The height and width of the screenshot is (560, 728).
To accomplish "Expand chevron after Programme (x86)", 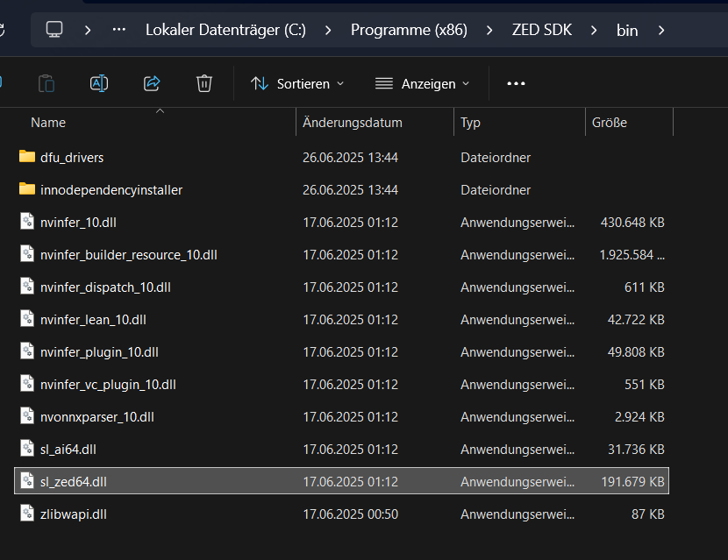I will [489, 30].
